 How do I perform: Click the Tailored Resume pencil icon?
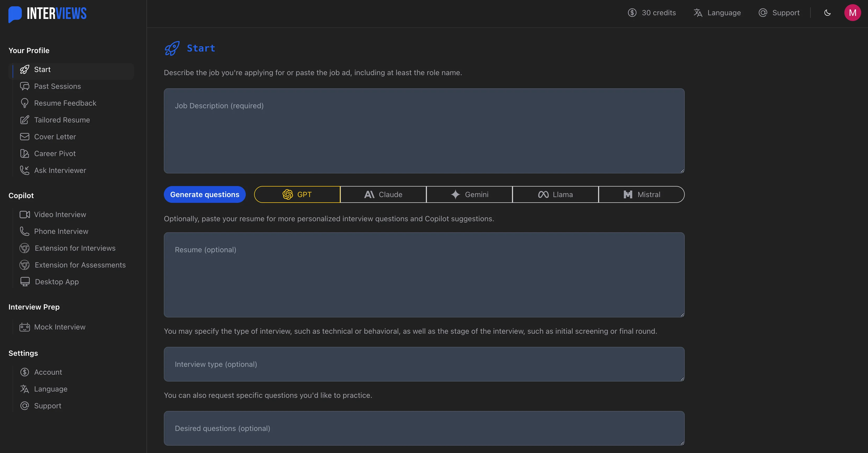coord(25,120)
